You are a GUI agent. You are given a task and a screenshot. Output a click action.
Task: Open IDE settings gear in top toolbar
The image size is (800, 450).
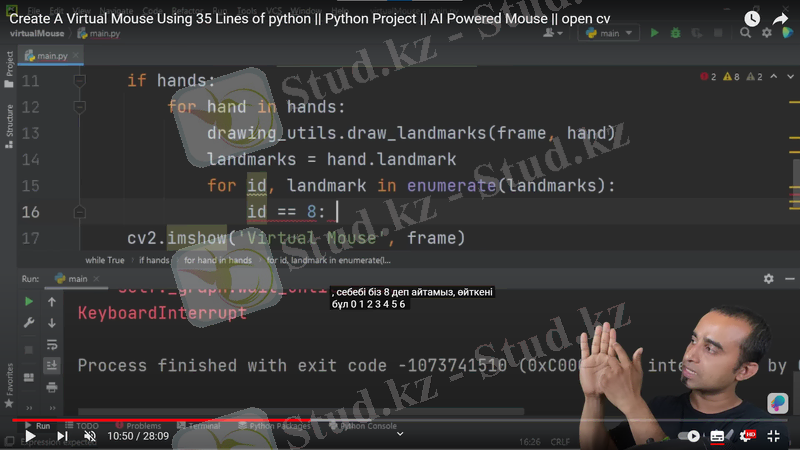[767, 33]
